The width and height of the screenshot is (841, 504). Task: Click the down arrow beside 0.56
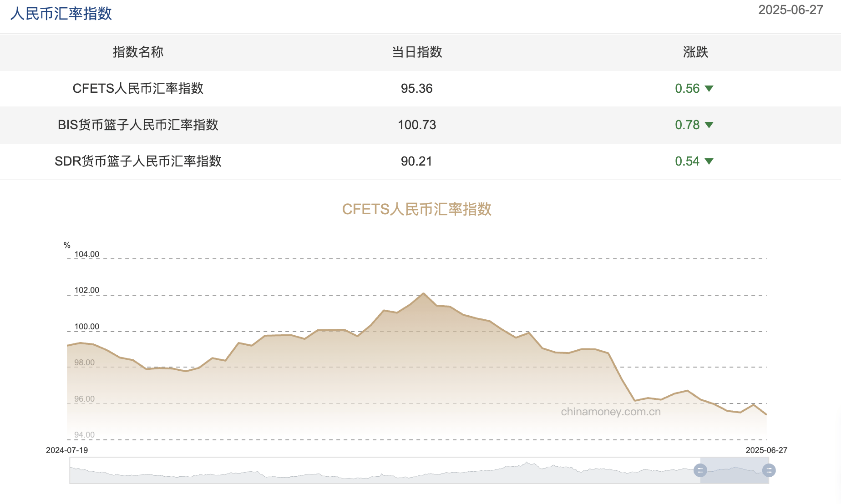(709, 88)
